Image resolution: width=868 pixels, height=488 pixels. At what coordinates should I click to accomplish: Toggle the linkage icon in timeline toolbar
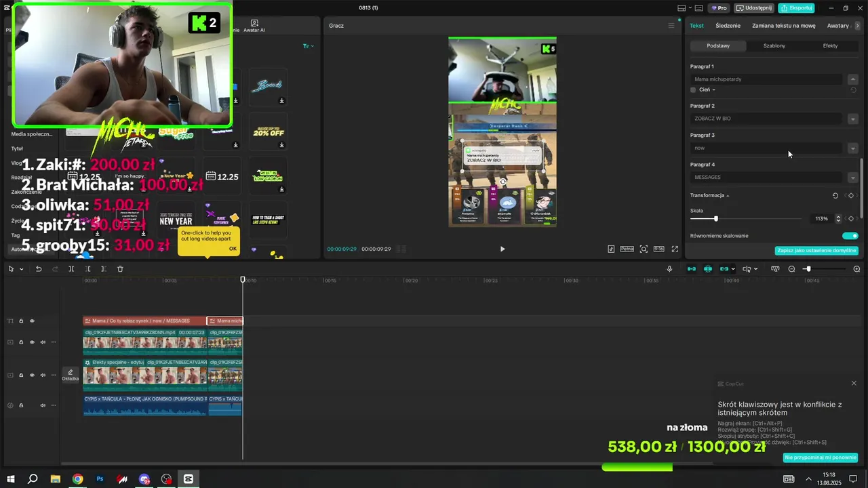724,269
